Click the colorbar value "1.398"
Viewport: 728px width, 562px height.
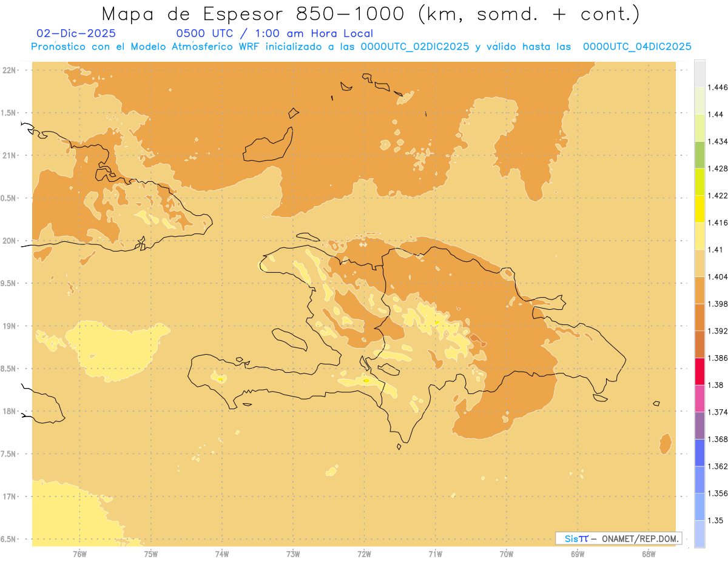click(717, 304)
